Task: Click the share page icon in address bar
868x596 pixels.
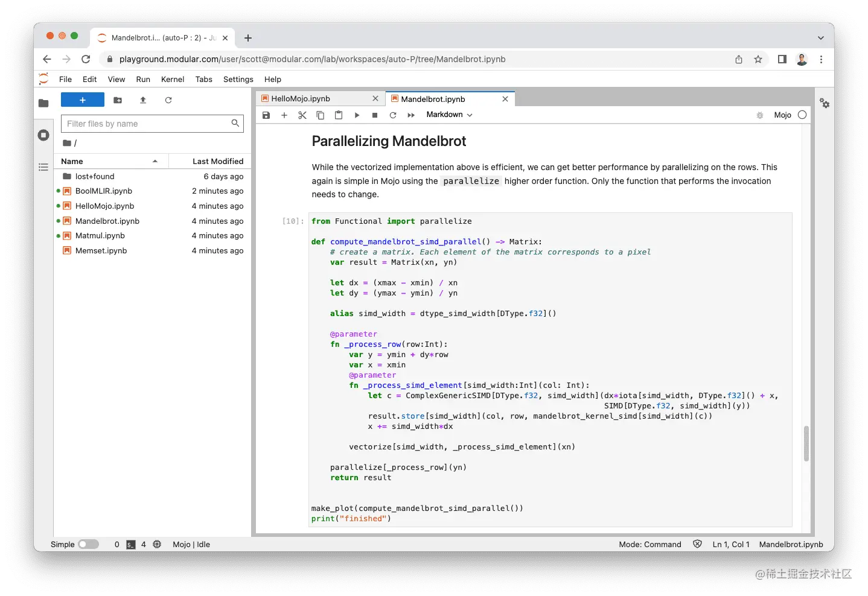Action: click(739, 59)
